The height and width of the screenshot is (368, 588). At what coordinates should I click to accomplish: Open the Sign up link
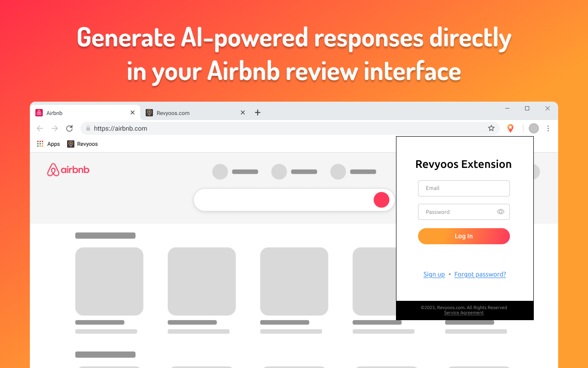click(x=434, y=274)
